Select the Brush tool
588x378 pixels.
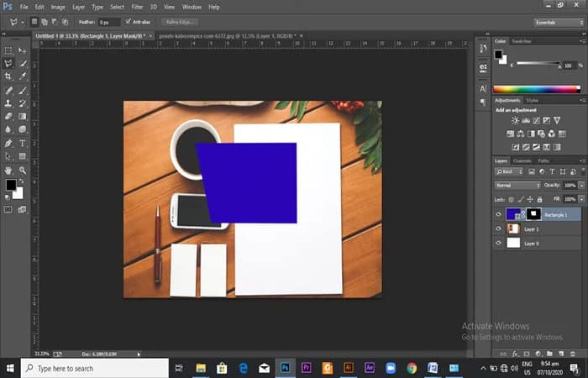[x=23, y=91]
